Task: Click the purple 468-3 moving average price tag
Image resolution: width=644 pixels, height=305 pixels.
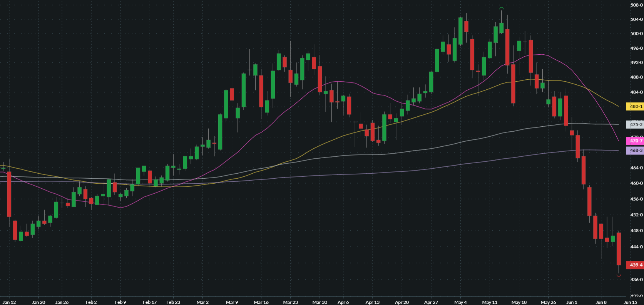Action: [635, 150]
